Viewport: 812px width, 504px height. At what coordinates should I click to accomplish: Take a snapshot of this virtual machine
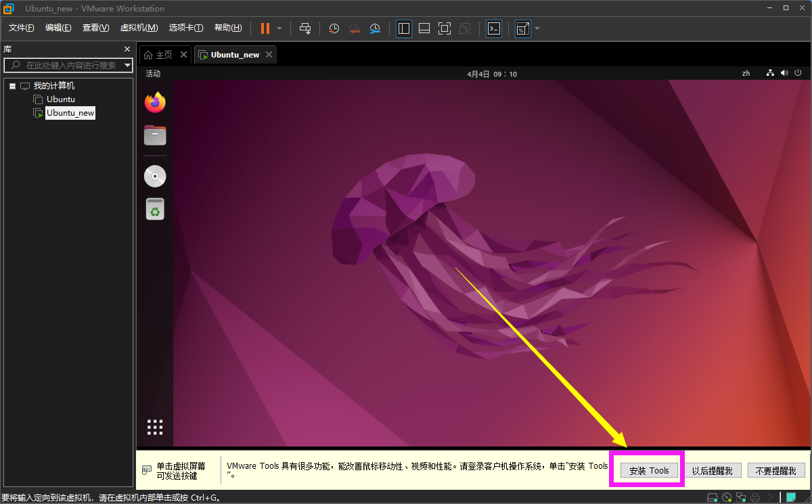point(334,28)
